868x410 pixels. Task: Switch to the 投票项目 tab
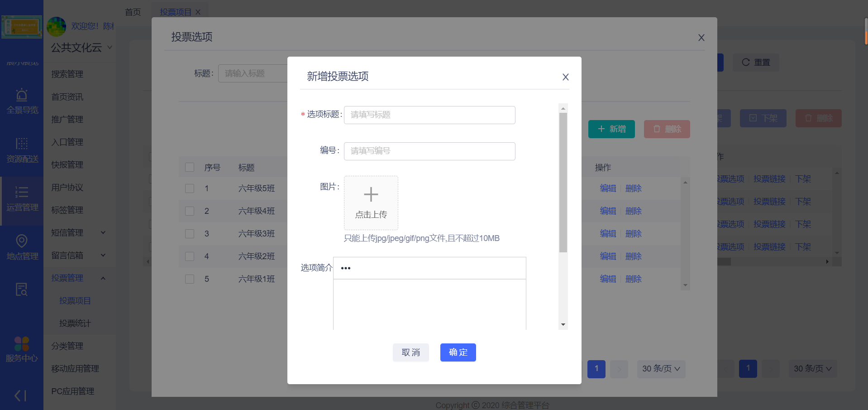coord(176,12)
